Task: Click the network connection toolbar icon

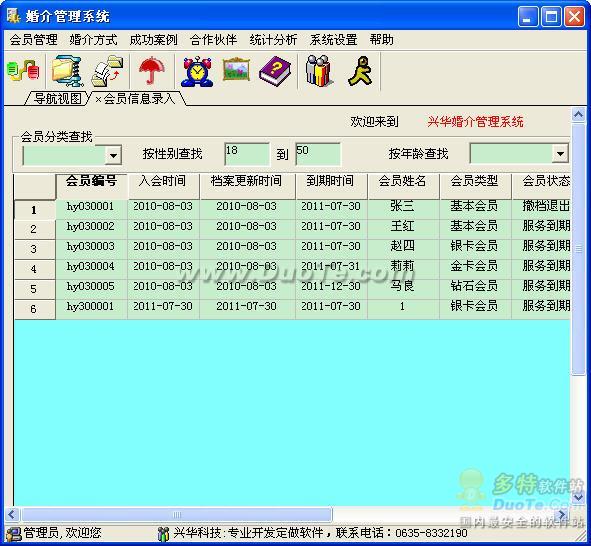Action: pos(23,71)
